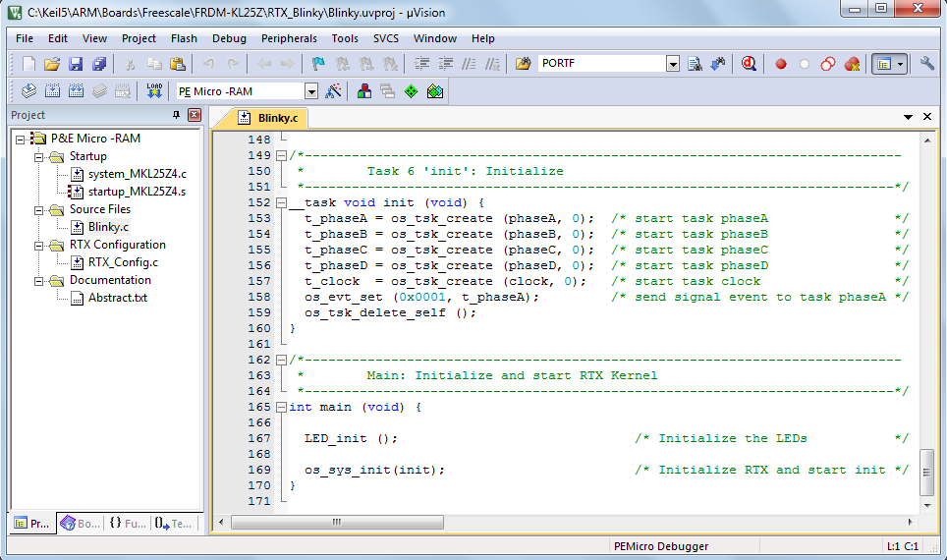
Task: Disable all breakpoints with the overlapping circles icon
Action: pyautogui.click(x=828, y=64)
